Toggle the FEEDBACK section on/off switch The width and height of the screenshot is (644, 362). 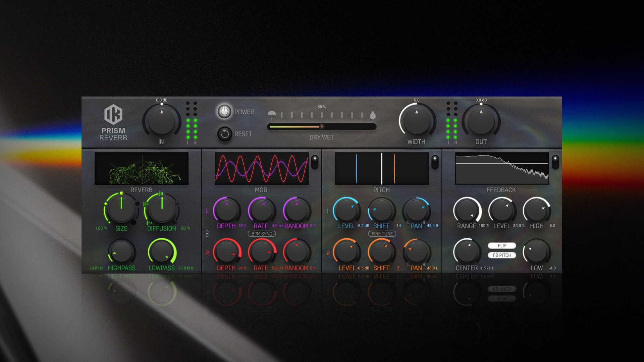[555, 162]
